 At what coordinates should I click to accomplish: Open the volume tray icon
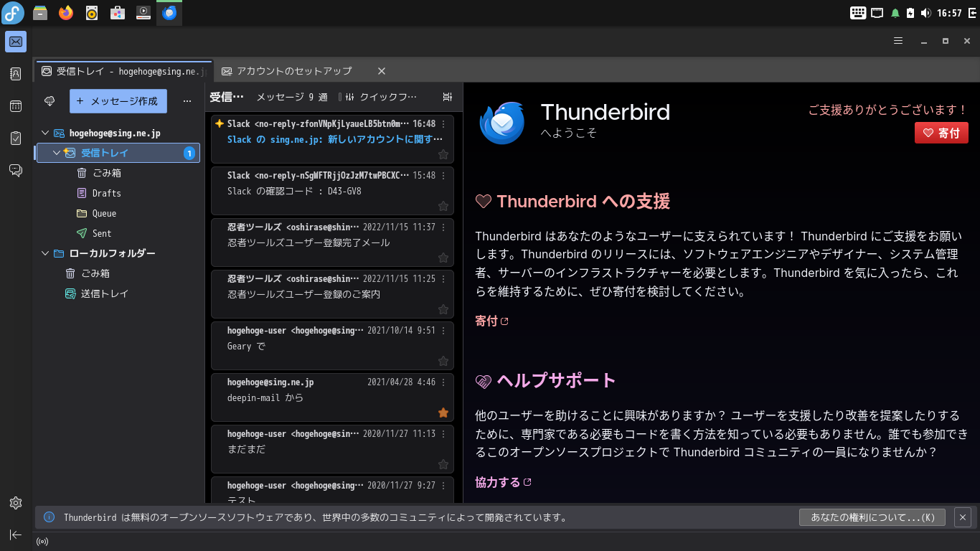click(x=926, y=13)
